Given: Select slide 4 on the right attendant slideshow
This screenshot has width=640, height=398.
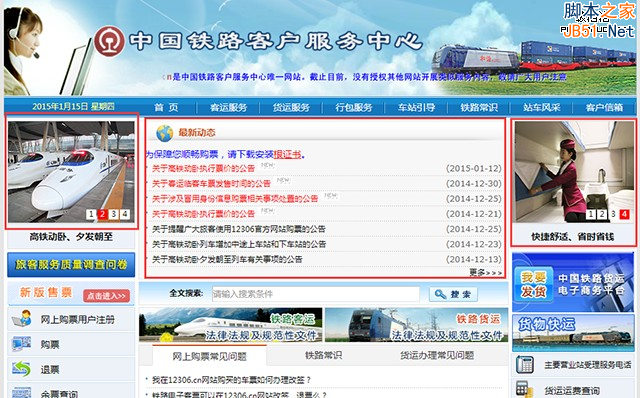Looking at the screenshot, I should click(x=624, y=214).
